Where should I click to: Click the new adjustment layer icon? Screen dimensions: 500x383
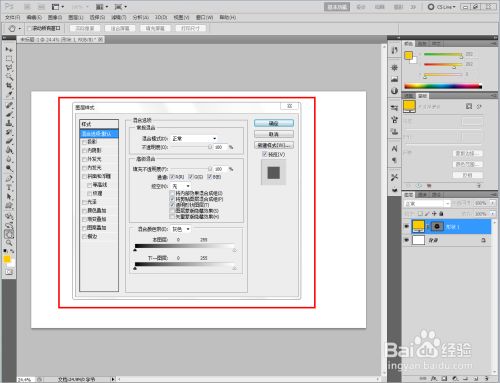click(455, 378)
